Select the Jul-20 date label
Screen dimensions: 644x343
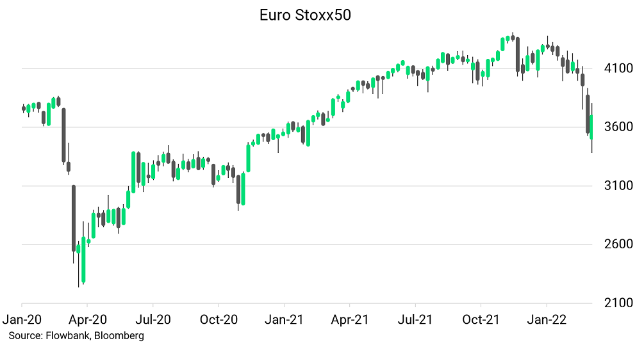pyautogui.click(x=153, y=318)
